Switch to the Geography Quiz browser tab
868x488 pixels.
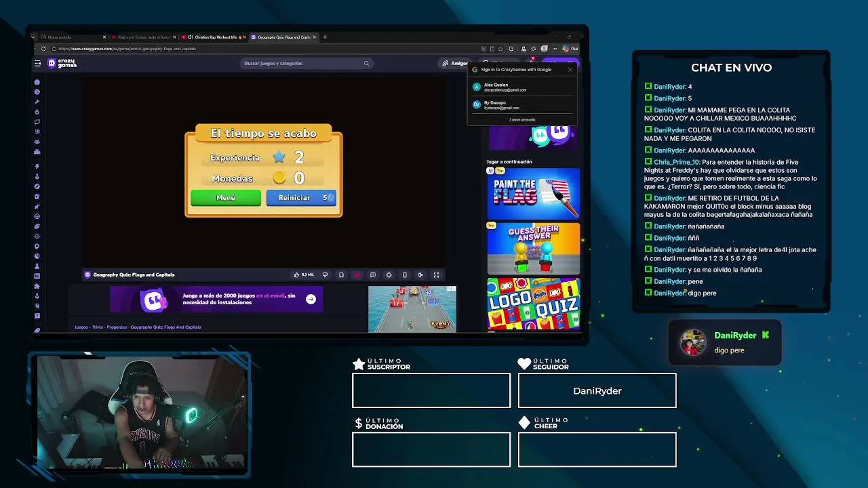tap(283, 37)
